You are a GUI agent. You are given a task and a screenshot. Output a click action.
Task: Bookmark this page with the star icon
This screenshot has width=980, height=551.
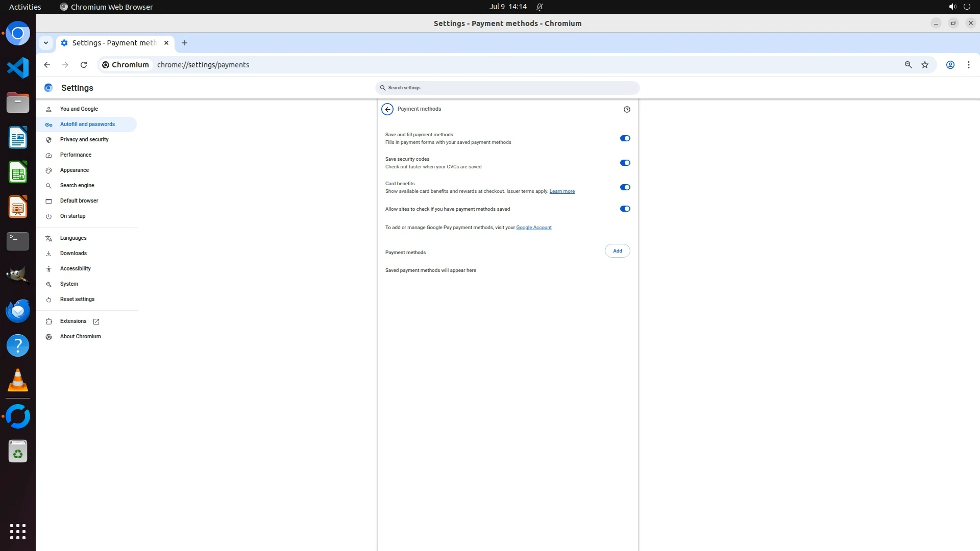[x=925, y=65]
